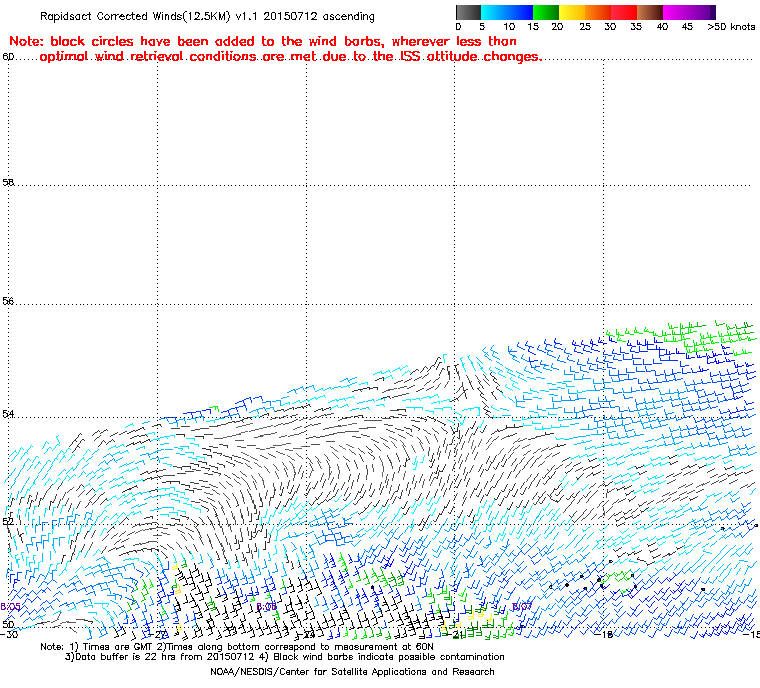Click the 50 latitude axis label
The height and width of the screenshot is (688, 760).
8,624
